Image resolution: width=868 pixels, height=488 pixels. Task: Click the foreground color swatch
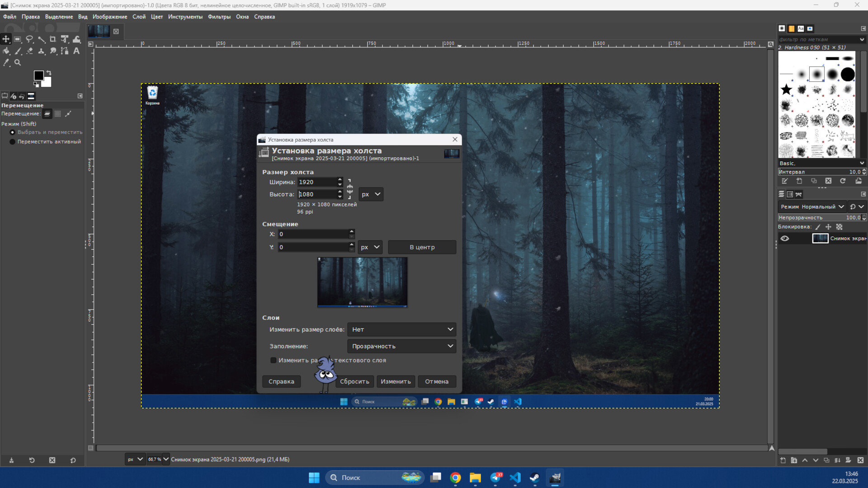39,75
